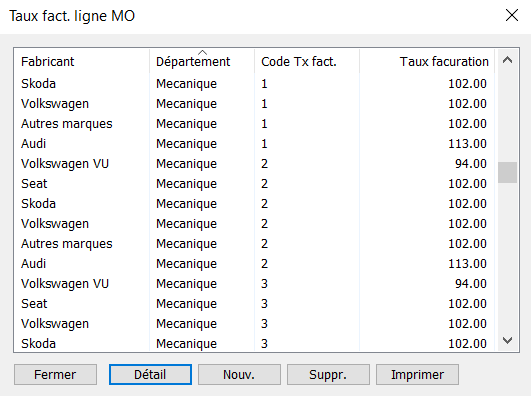Screen dimensions: 531x396
Task: Click the vertical scrollbar thumb
Action: [x=507, y=172]
